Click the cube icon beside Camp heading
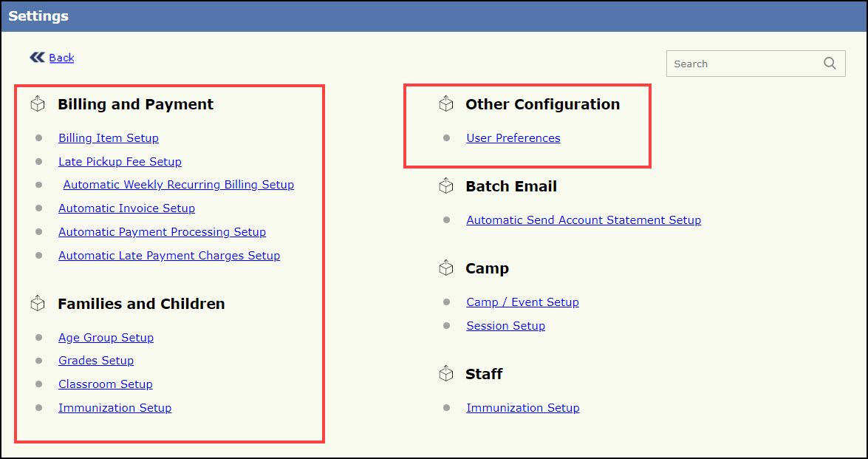868x459 pixels. coord(445,268)
